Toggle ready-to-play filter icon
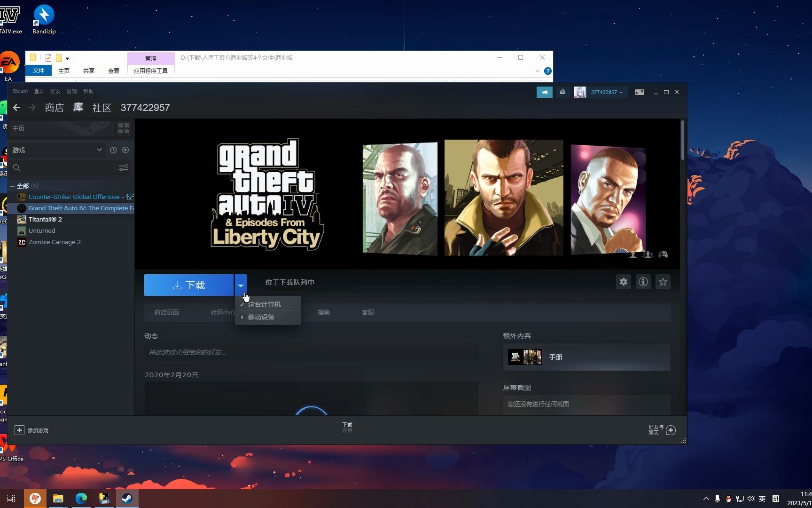This screenshot has width=812, height=508. click(125, 150)
